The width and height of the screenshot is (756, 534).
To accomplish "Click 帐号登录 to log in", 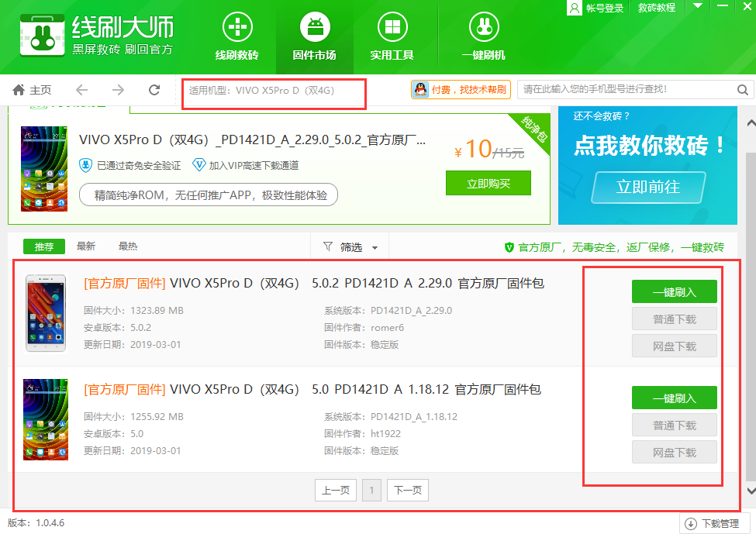I will (x=605, y=8).
